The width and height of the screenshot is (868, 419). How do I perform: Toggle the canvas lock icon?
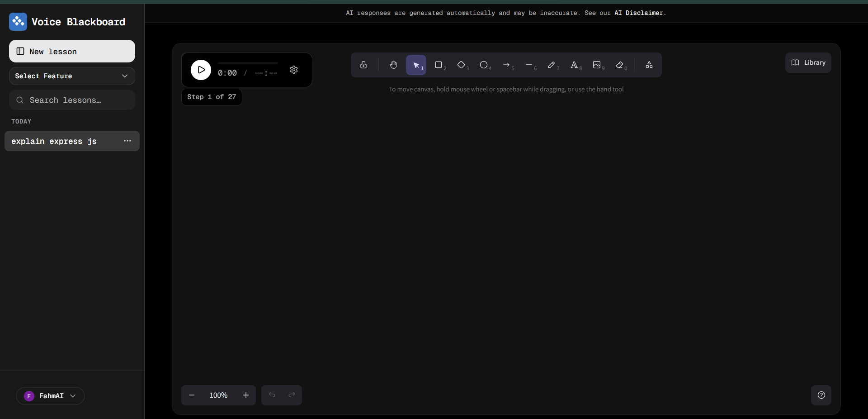[363, 65]
